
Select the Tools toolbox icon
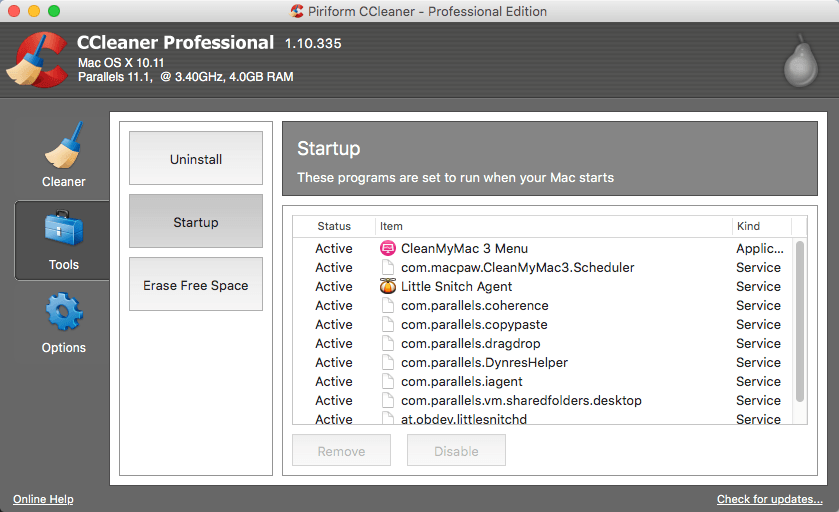[63, 230]
